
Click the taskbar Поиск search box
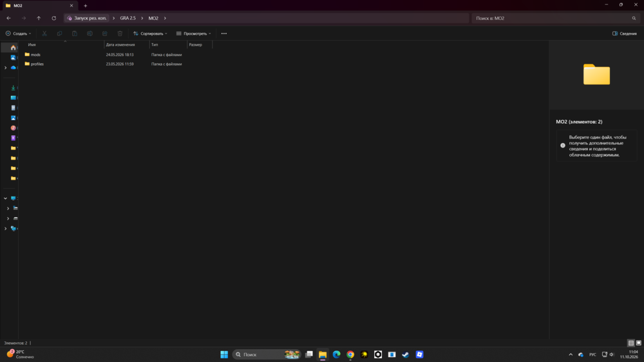pyautogui.click(x=267, y=354)
